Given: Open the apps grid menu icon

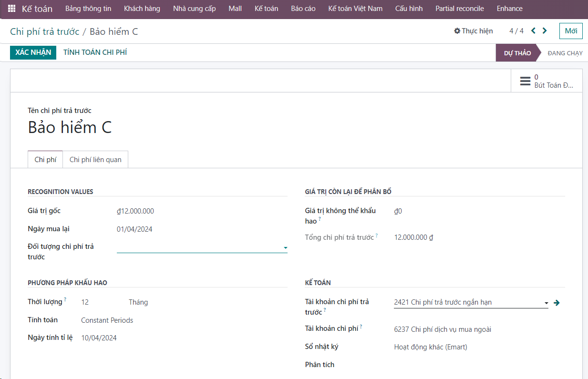Looking at the screenshot, I should pos(11,9).
